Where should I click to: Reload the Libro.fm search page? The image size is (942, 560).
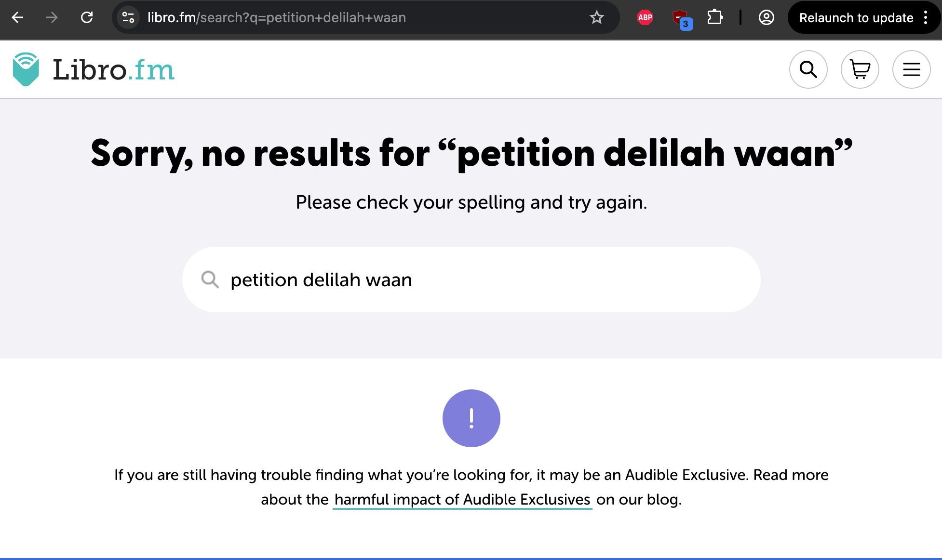87,18
